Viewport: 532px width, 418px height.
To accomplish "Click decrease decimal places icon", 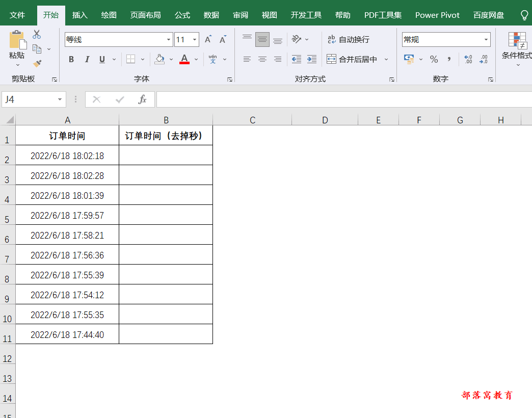I will point(484,59).
